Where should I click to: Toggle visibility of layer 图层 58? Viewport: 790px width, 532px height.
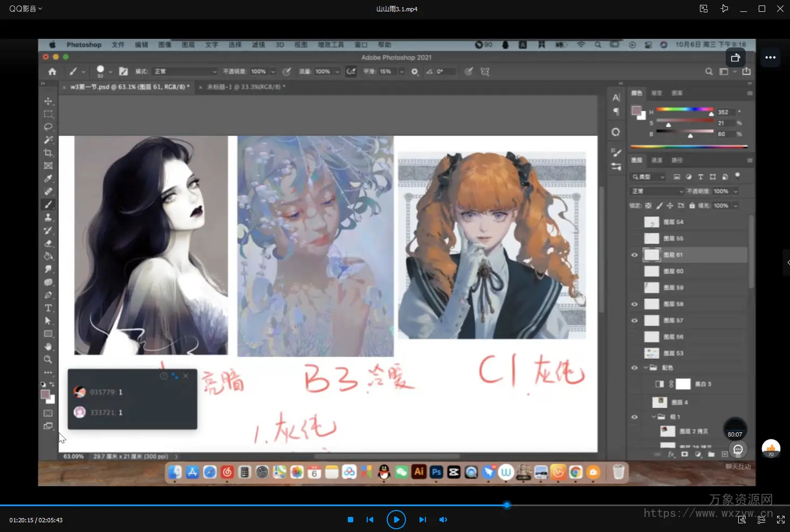pos(634,304)
